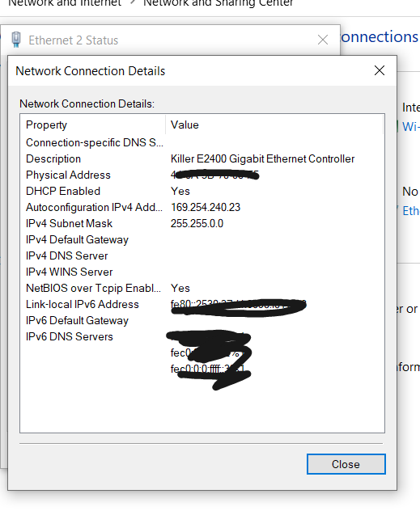The height and width of the screenshot is (532, 420).
Task: Select the IPv4 Subnet Mask row
Action: 202,224
